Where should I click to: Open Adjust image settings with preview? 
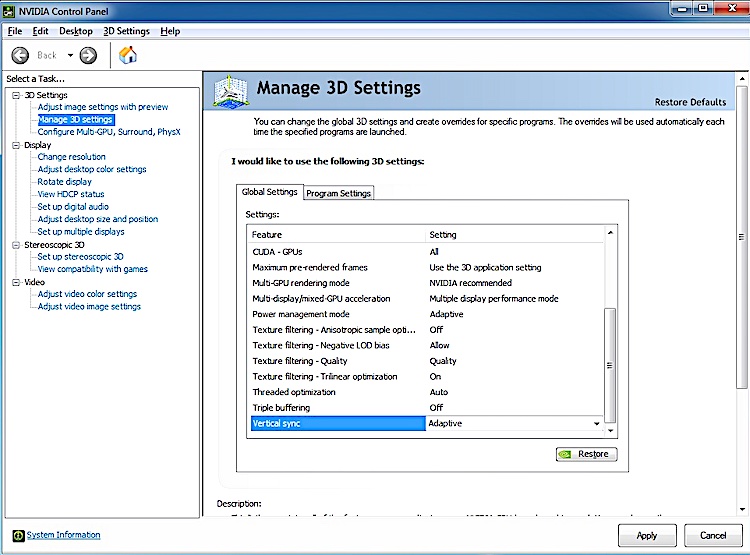[x=103, y=107]
